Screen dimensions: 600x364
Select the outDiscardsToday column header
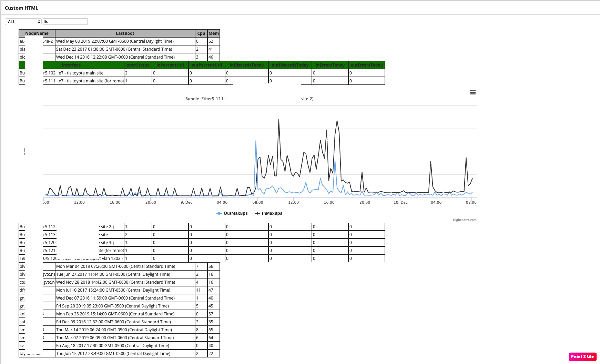pyautogui.click(x=290, y=65)
